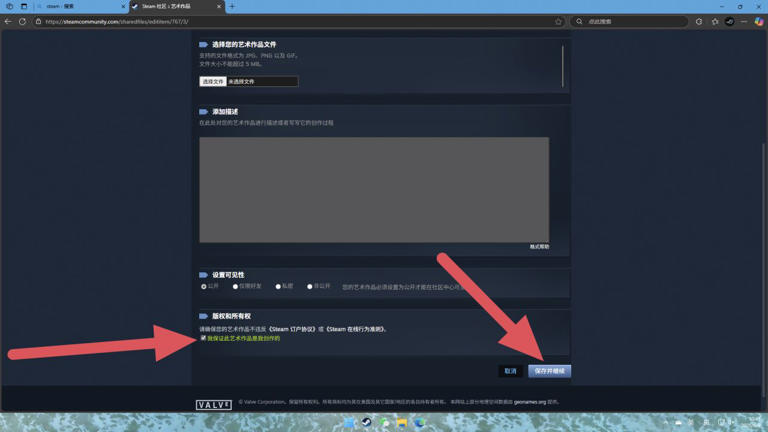The image size is (768, 432).
Task: Bookmark page via star icon in address bar
Action: pyautogui.click(x=558, y=22)
